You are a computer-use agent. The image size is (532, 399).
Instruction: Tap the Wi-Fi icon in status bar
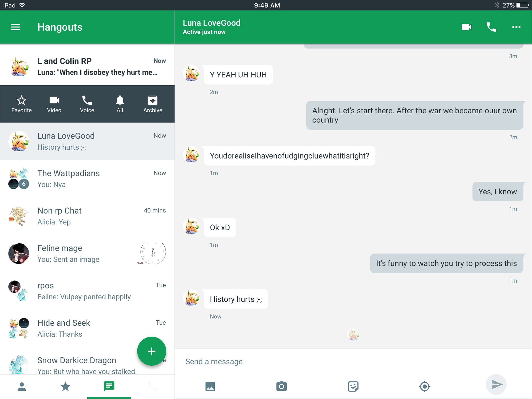22,5
